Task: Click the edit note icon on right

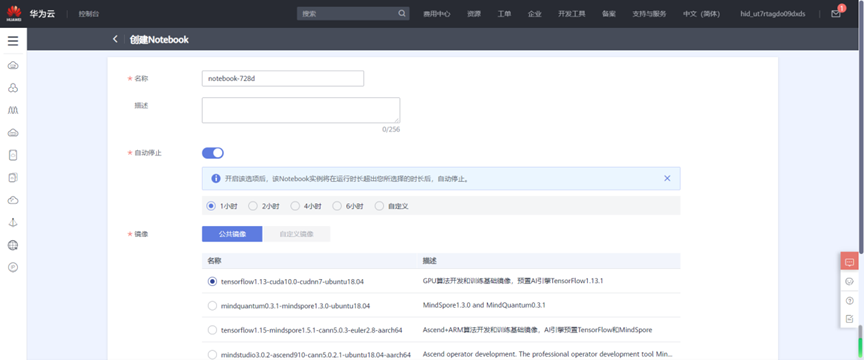Action: [849, 319]
